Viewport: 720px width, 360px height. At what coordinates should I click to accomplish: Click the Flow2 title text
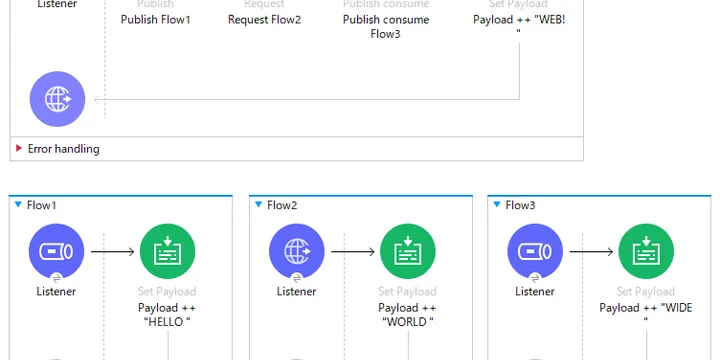(282, 205)
